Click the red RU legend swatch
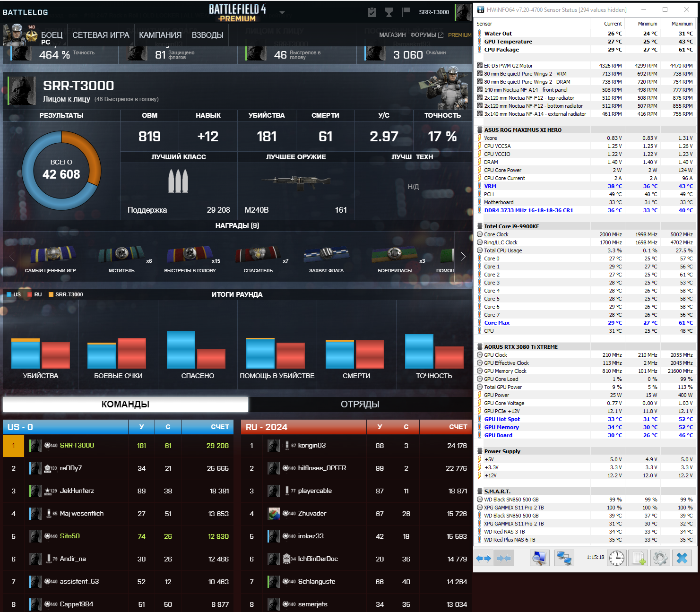Image resolution: width=700 pixels, height=612 pixels. (x=30, y=294)
